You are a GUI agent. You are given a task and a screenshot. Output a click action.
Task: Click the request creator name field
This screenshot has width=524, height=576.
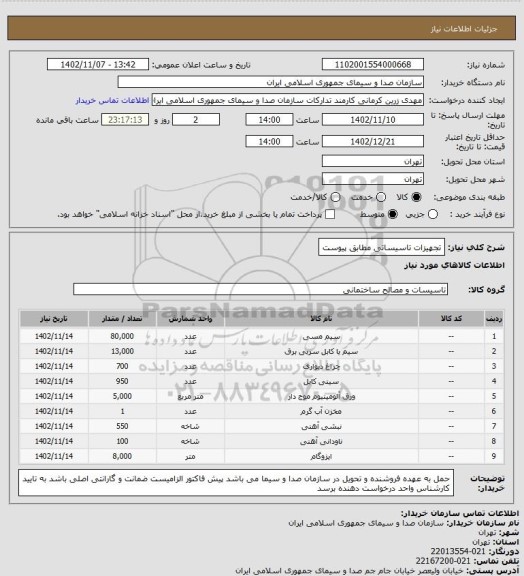pos(288,100)
